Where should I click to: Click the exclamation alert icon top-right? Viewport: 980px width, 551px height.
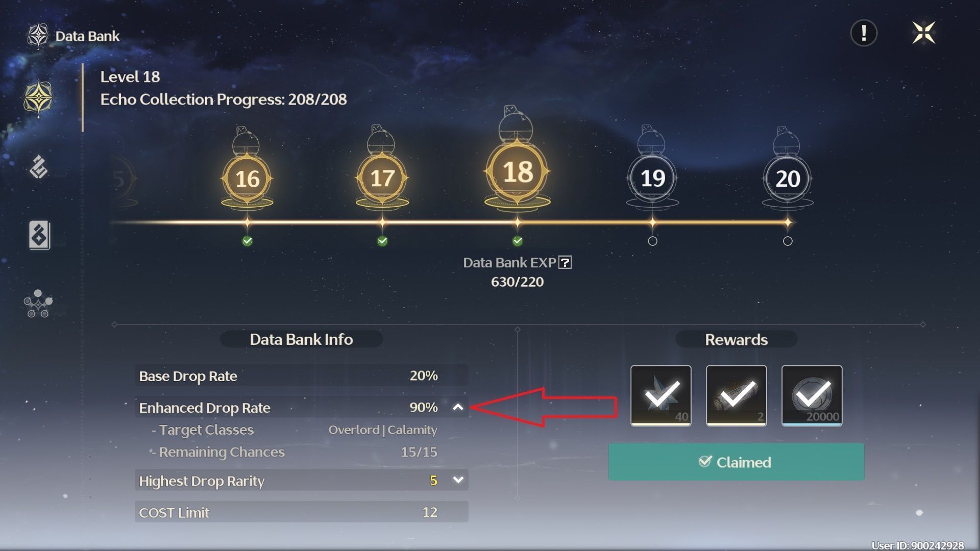point(865,32)
